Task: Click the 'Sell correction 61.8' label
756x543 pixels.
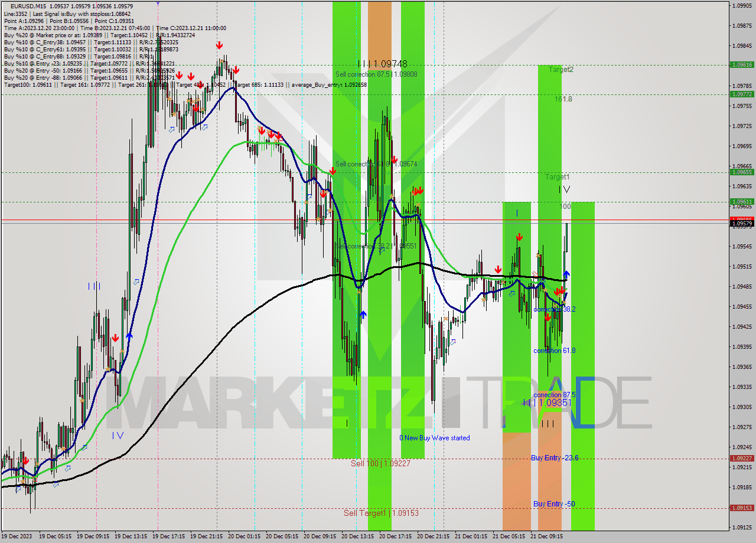Action: click(x=376, y=163)
